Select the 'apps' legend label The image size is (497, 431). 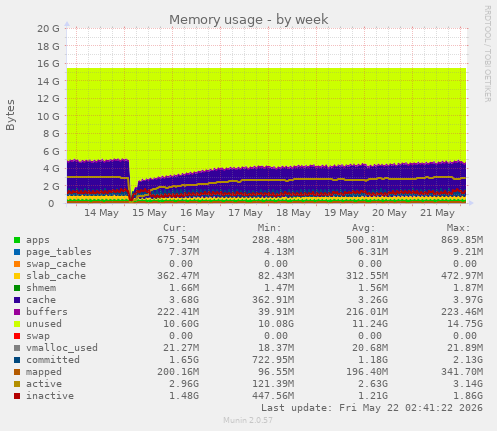[38, 240]
